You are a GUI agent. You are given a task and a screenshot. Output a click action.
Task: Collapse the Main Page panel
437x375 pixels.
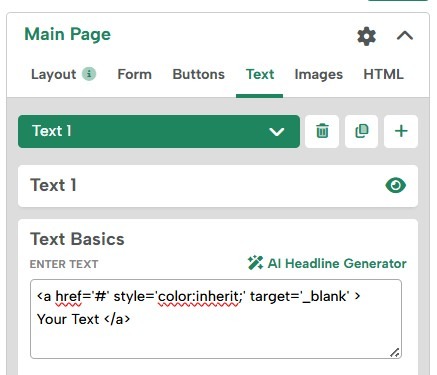click(x=405, y=35)
